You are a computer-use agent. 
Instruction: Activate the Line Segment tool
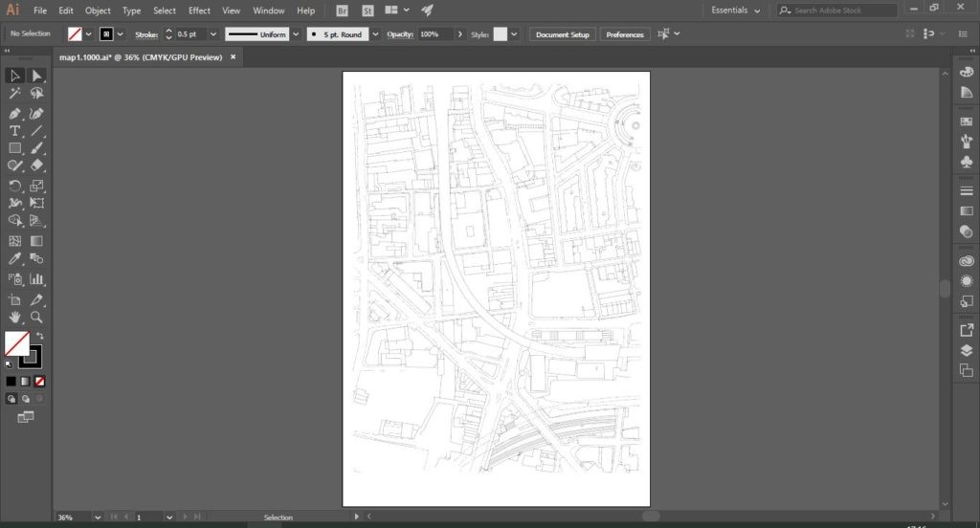point(36,131)
